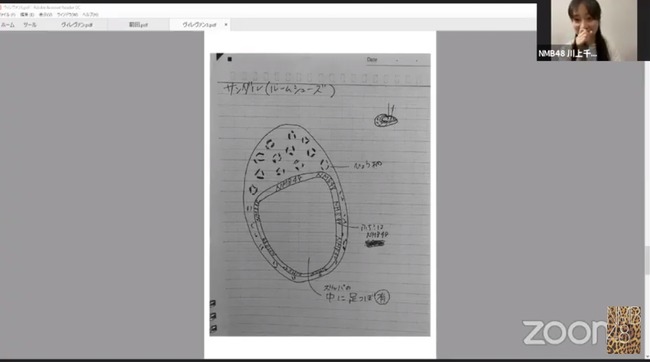Select the active ヴィレヴァン1.pdf tab
The width and height of the screenshot is (650, 362).
[x=199, y=25]
